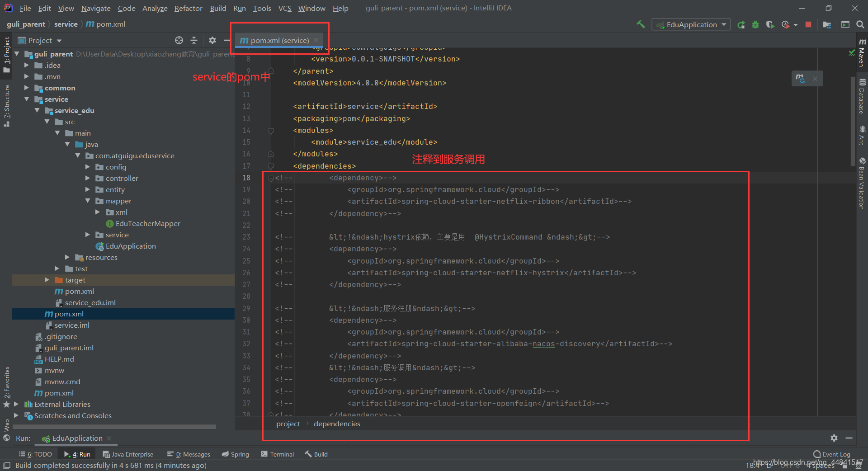The width and height of the screenshot is (868, 471).
Task: Expand the .idea folder
Action: pos(27,65)
